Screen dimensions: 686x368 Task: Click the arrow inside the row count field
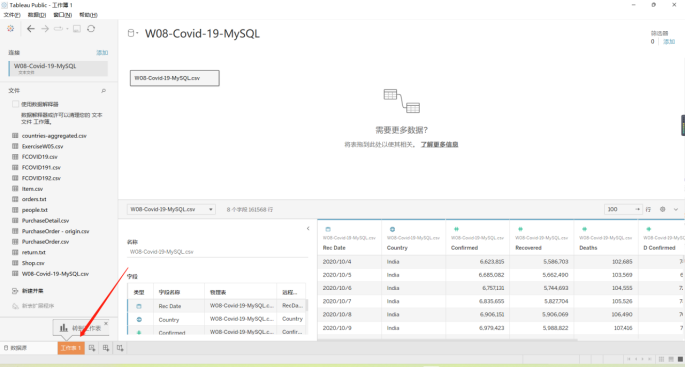click(x=637, y=210)
